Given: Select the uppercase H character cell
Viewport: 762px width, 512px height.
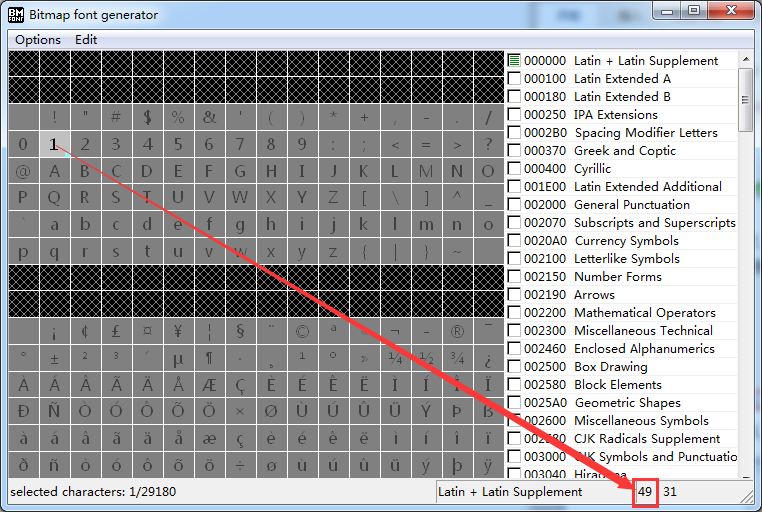Looking at the screenshot, I should [271, 171].
